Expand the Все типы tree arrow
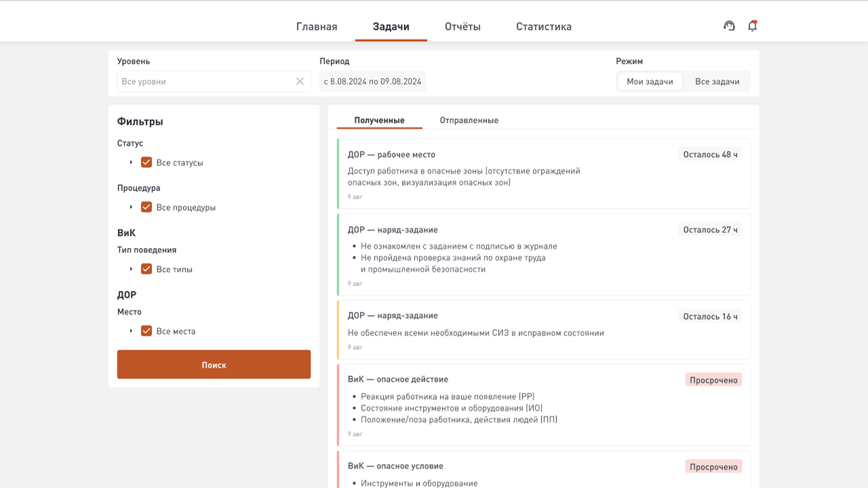 pyautogui.click(x=132, y=269)
